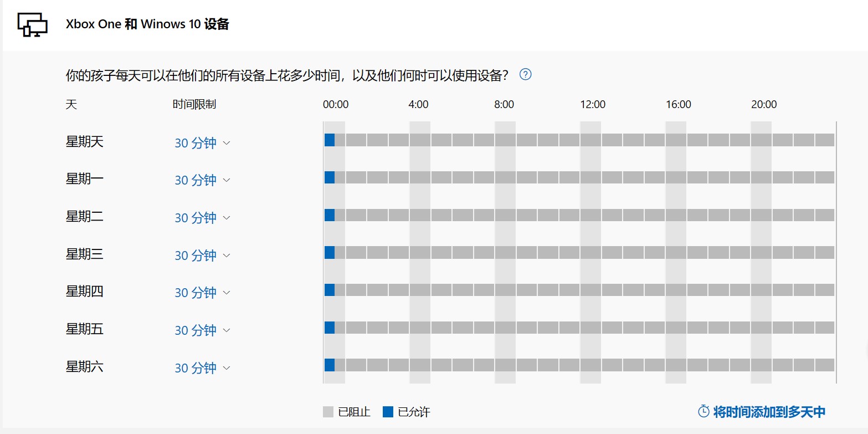Select the blue allowed block on 星期六
868x434 pixels.
click(x=330, y=365)
